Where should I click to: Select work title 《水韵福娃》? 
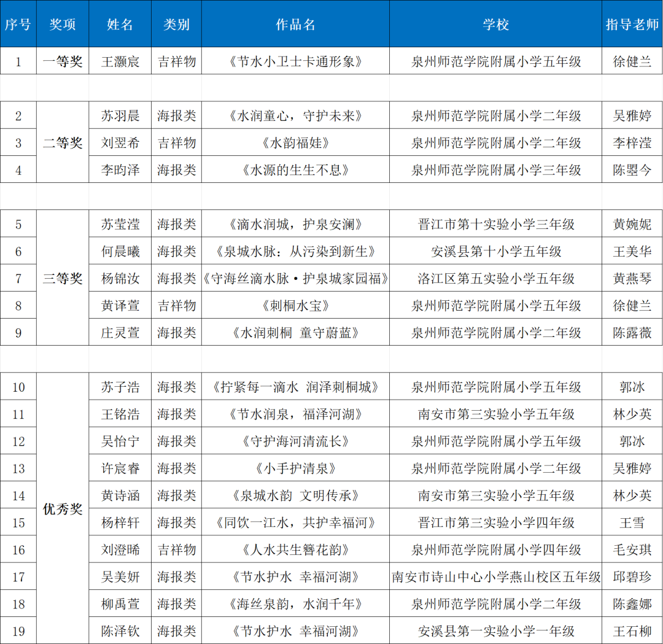295,143
